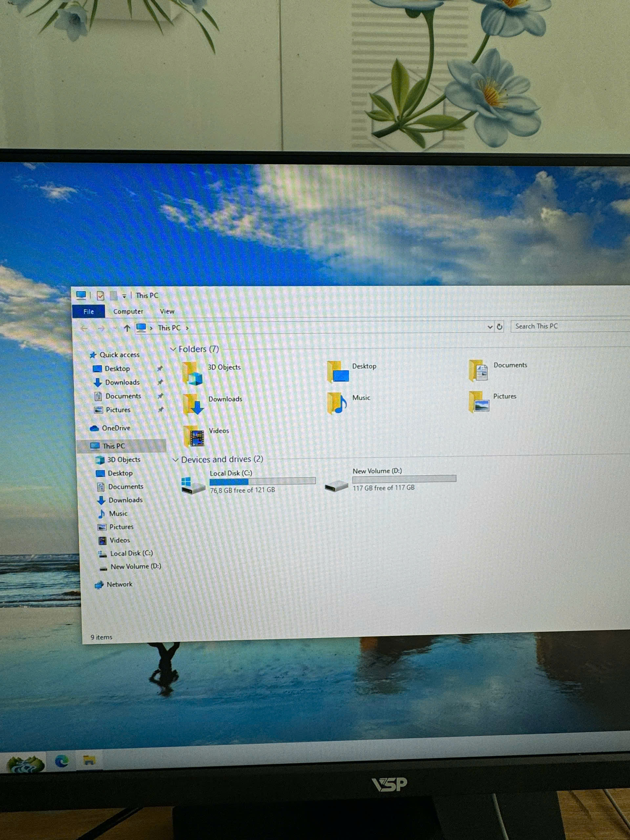The image size is (630, 840).
Task: Select the New Volume (D:) drive icon
Action: tap(336, 485)
